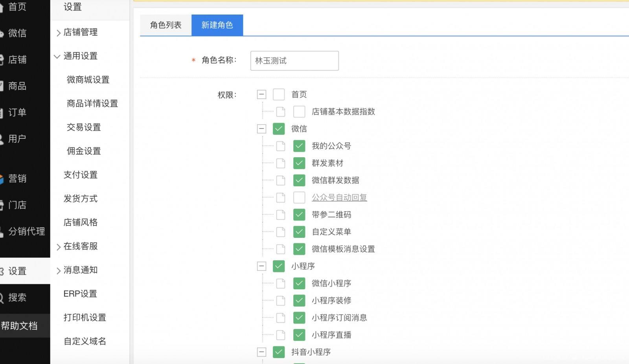
Task: Open the ERP设置 page
Action: click(x=80, y=294)
